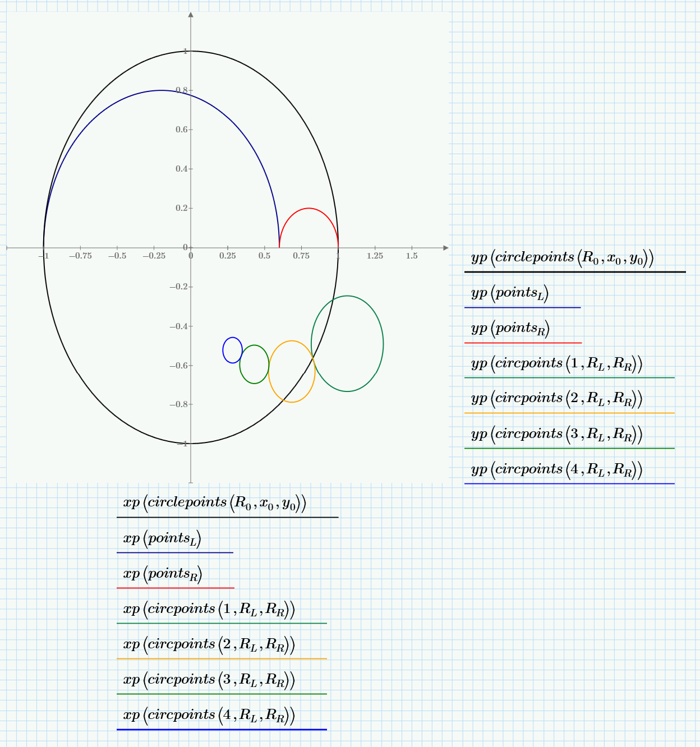The height and width of the screenshot is (747, 700).
Task: Select the blue arc peaking near 0.8
Action: coord(160,90)
